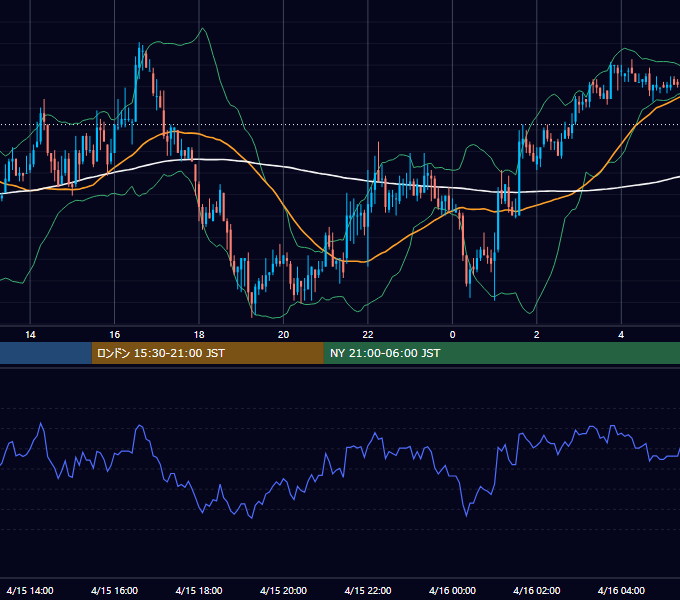Click the 4/16 04:00 date label
Viewport: 680px width, 600px height.
621,590
